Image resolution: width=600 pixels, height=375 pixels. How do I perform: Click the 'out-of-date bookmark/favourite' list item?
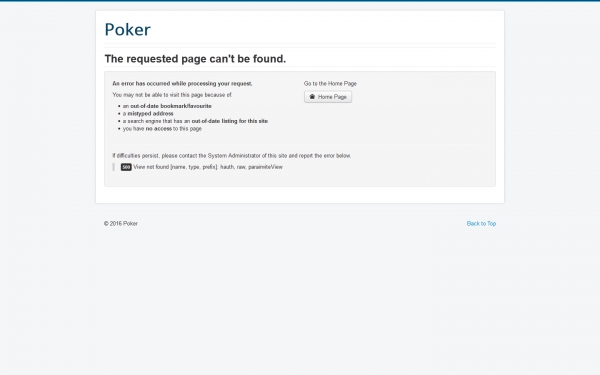tap(167, 106)
